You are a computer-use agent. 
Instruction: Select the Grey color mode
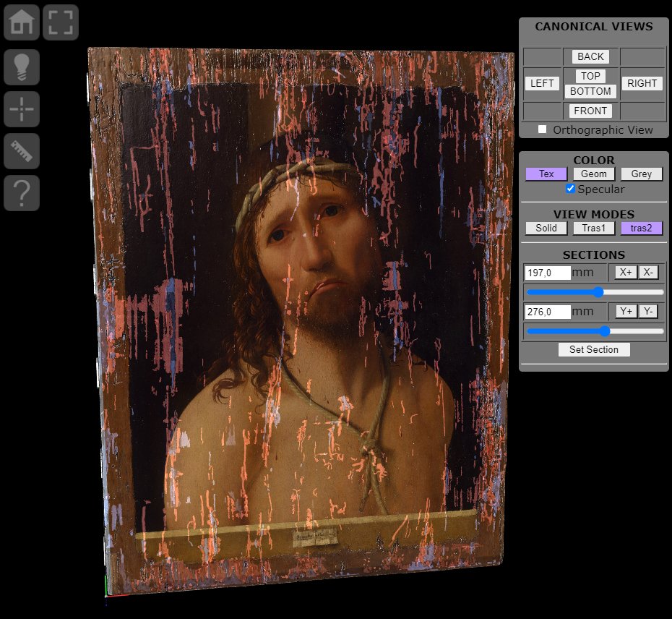click(641, 174)
